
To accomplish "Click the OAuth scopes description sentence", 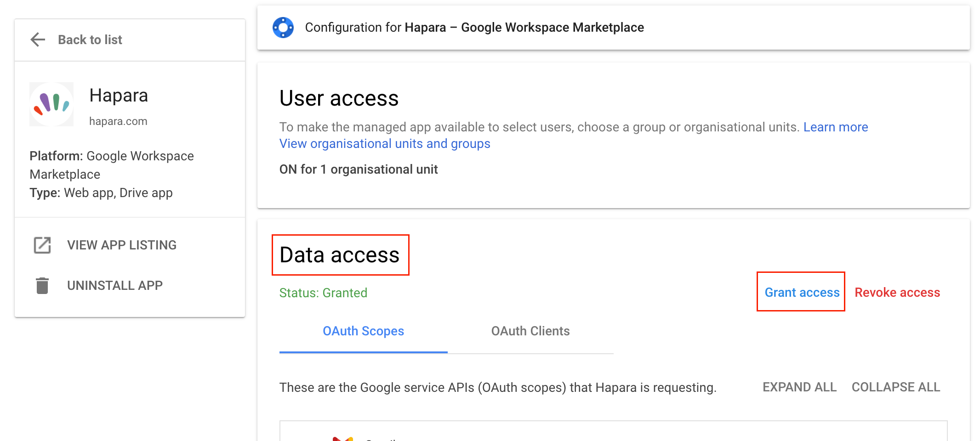I will [x=498, y=388].
